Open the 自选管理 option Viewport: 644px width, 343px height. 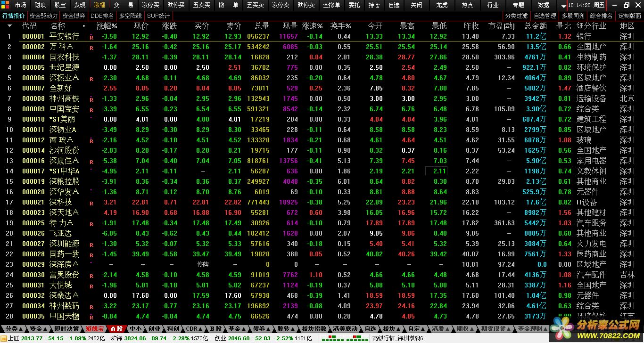pyautogui.click(x=545, y=16)
